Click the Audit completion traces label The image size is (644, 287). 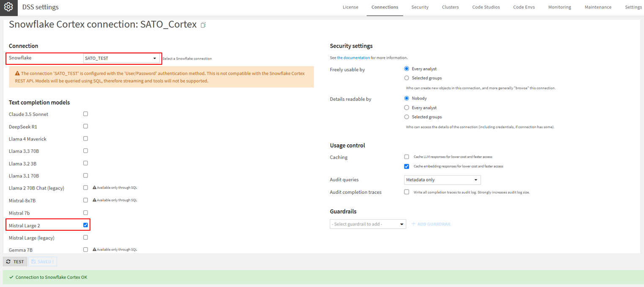click(x=356, y=192)
